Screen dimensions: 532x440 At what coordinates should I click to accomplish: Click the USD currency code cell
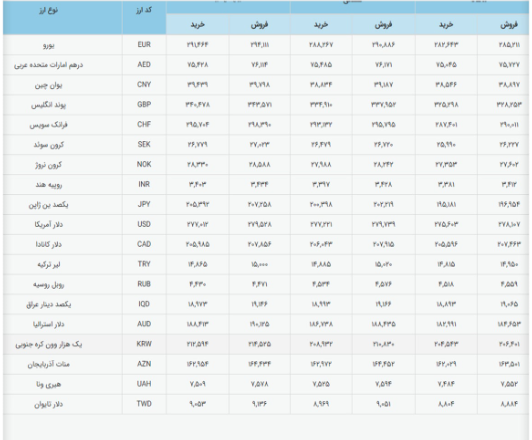point(144,224)
